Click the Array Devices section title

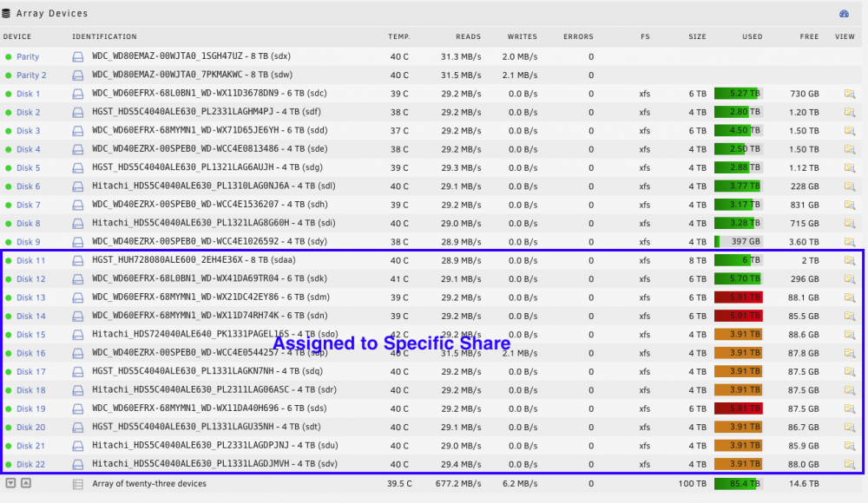point(51,13)
